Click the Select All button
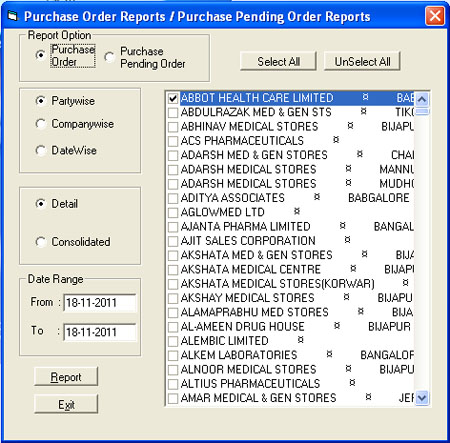 point(278,61)
